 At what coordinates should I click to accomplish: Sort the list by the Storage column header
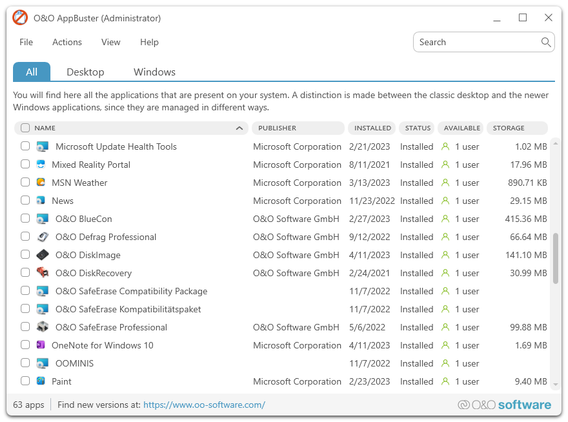coord(517,128)
